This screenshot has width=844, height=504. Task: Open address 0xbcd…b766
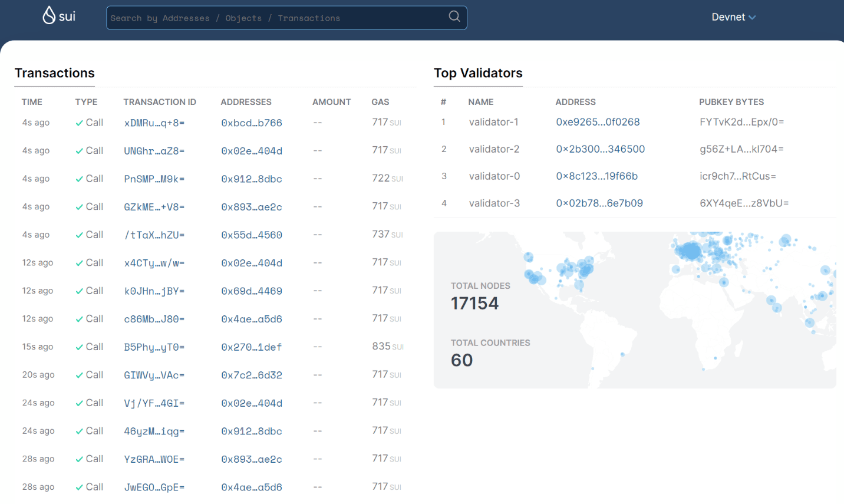click(x=252, y=123)
